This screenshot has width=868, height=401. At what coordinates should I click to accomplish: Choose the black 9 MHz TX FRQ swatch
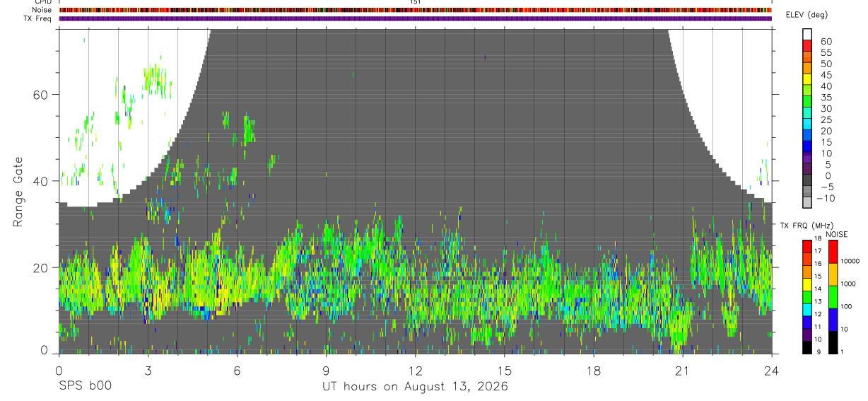pyautogui.click(x=807, y=347)
